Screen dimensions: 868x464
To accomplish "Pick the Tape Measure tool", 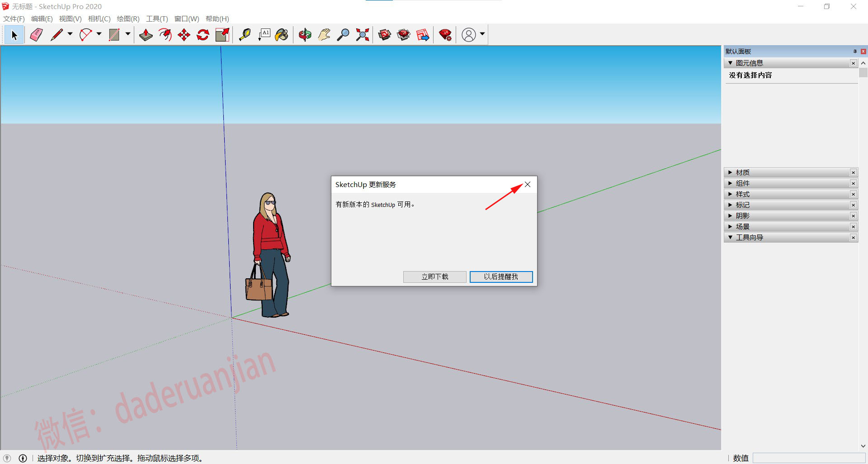I will (x=245, y=35).
